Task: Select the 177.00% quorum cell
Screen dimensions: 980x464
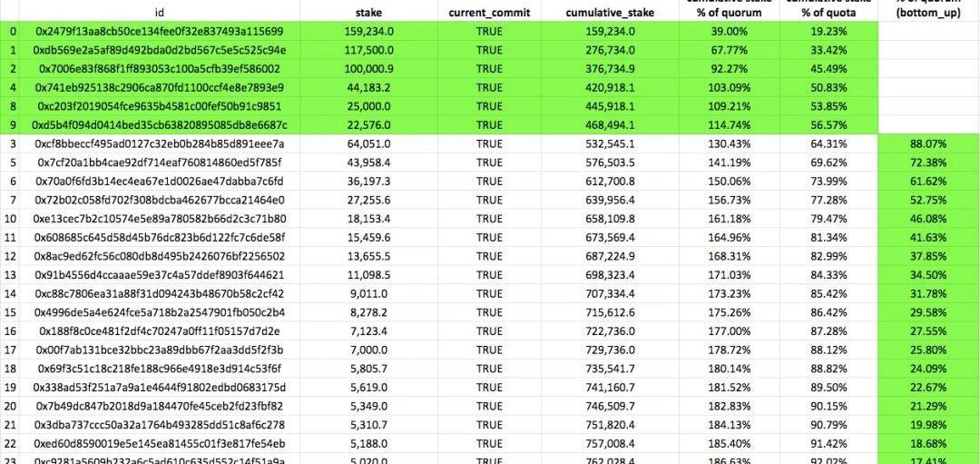Action: (x=729, y=331)
